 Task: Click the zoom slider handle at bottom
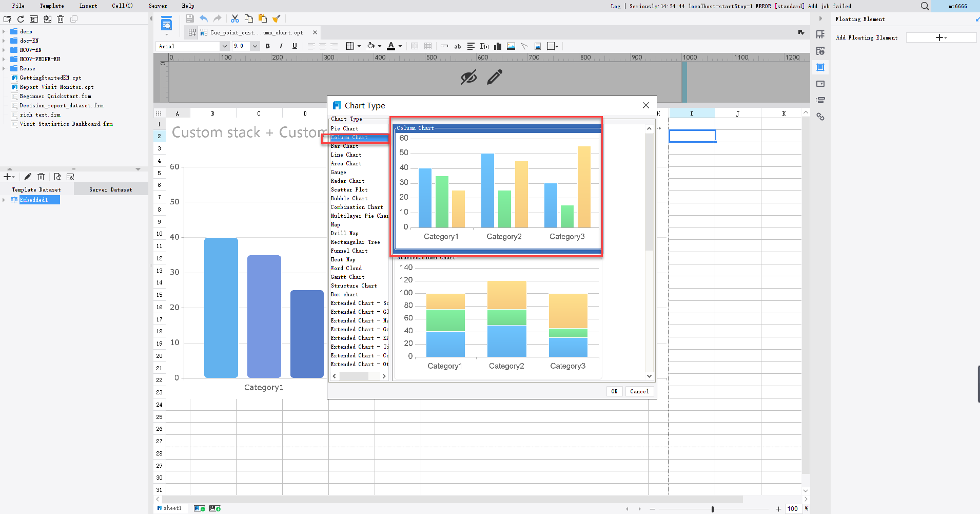coord(713,509)
